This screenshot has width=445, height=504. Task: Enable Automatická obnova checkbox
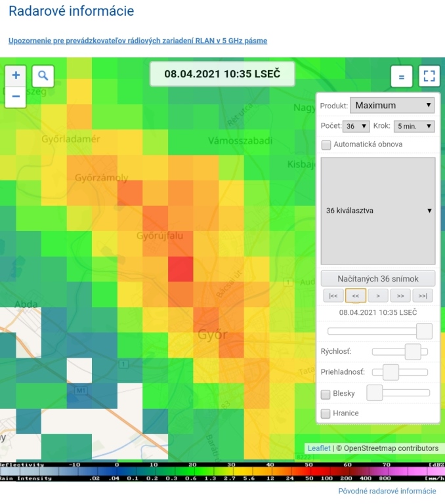click(x=326, y=144)
